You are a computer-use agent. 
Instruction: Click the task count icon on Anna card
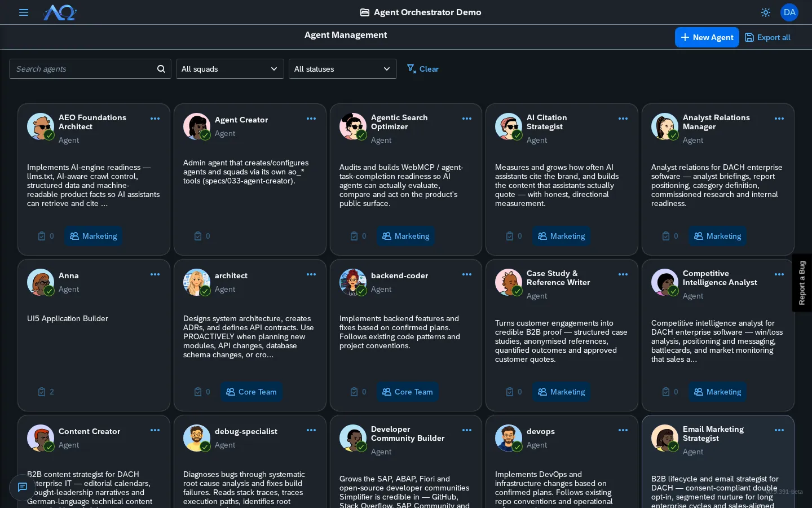pyautogui.click(x=42, y=392)
